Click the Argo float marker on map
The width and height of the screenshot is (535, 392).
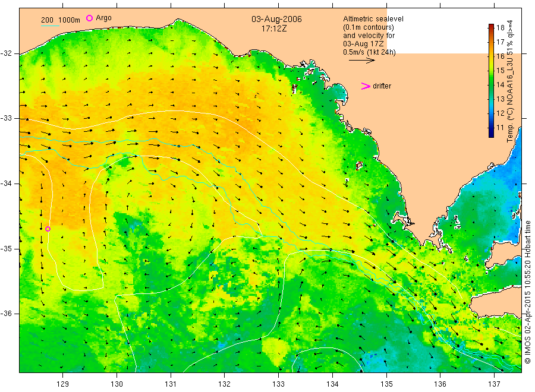(x=48, y=229)
